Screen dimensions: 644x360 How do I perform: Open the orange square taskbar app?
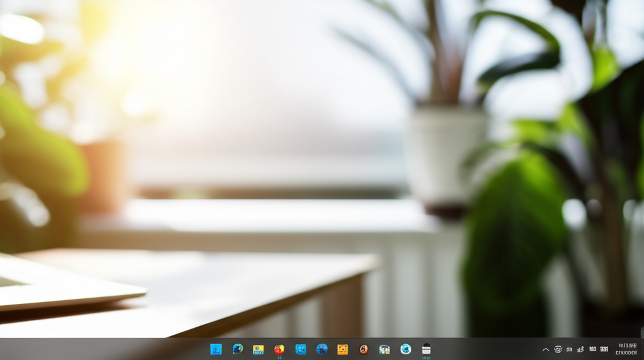point(343,349)
